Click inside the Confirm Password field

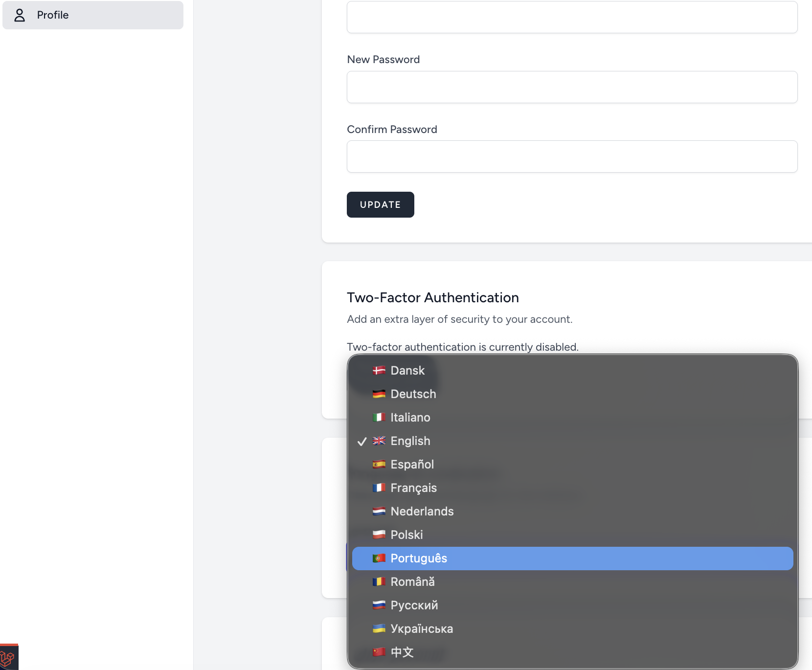pos(571,156)
